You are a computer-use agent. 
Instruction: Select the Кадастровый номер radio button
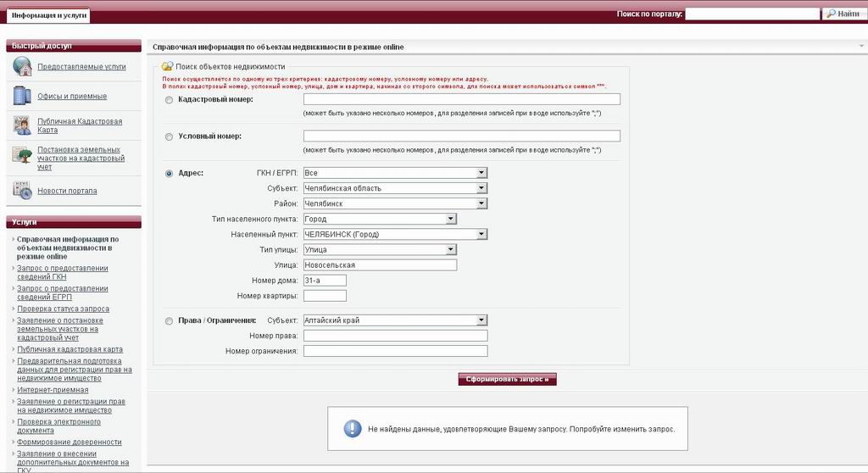[170, 100]
